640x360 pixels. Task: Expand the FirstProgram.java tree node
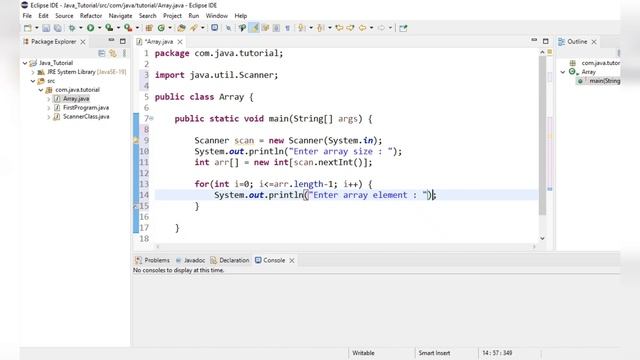(49, 108)
